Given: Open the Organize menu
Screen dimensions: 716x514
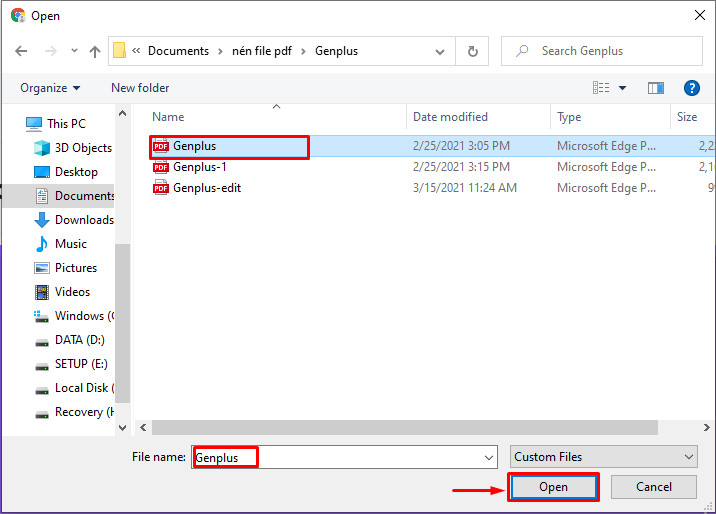Looking at the screenshot, I should [x=50, y=88].
